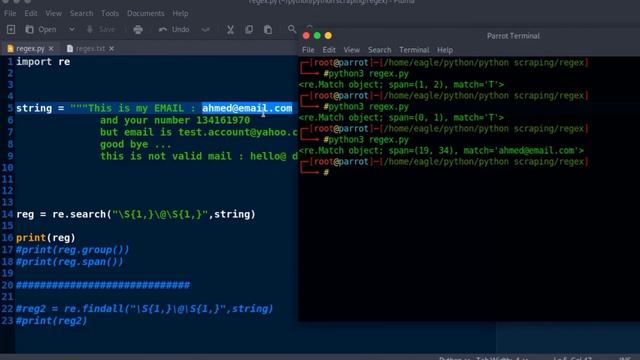Click the Cut scissors icon
Viewport: 640px width, 360px height.
click(x=230, y=29)
